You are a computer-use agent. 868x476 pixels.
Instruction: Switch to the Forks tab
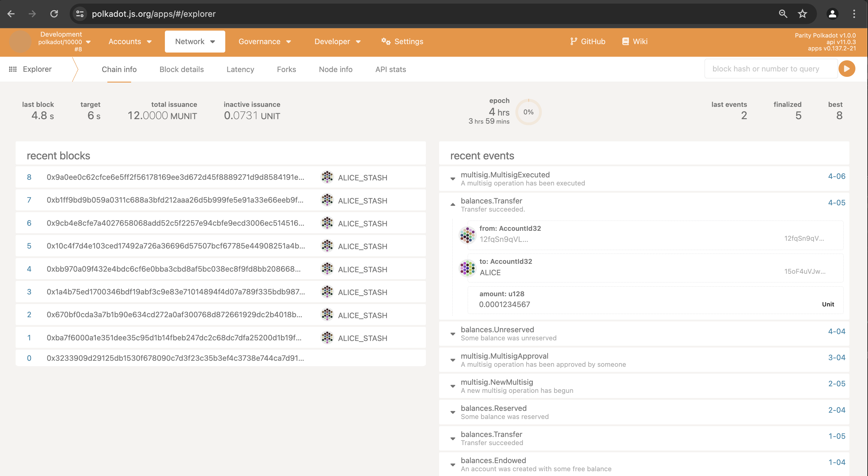[x=287, y=69]
